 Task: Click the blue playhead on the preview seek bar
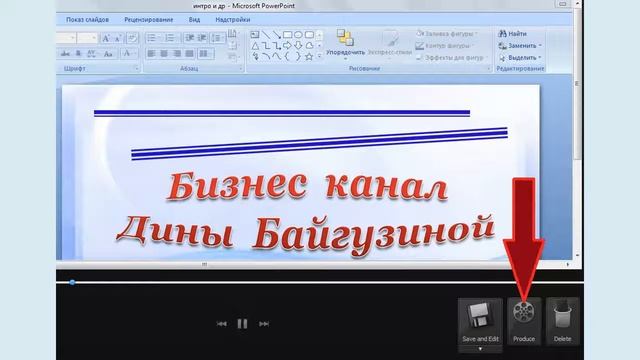(x=72, y=282)
